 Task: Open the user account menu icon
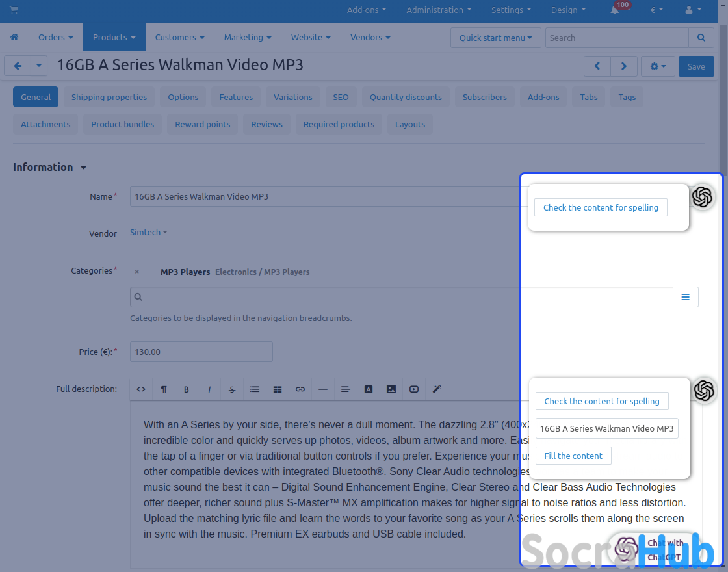(x=694, y=10)
